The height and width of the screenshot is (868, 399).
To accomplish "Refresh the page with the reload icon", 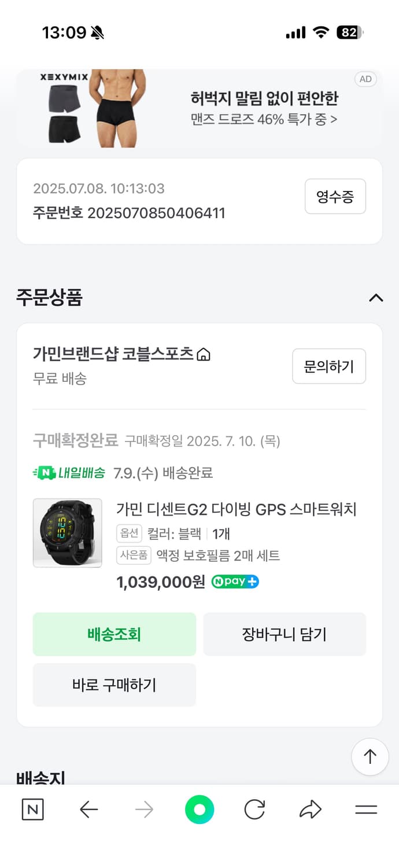I will click(254, 810).
